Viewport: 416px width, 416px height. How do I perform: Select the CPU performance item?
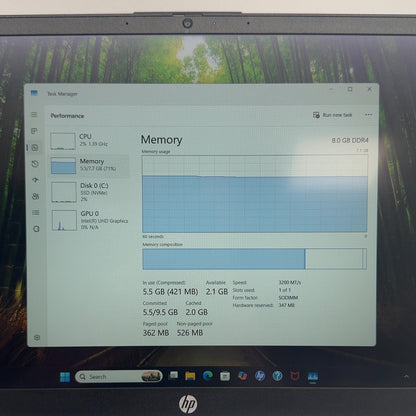(x=89, y=140)
